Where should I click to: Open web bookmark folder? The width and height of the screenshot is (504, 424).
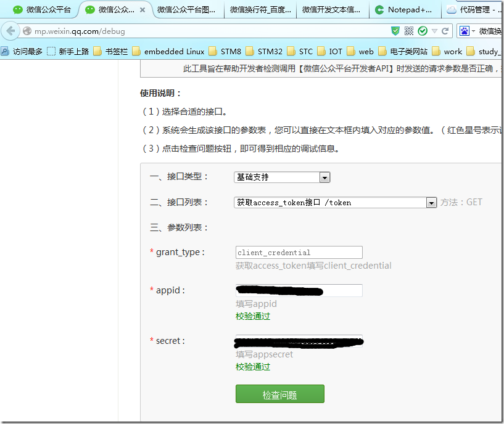tap(360, 51)
